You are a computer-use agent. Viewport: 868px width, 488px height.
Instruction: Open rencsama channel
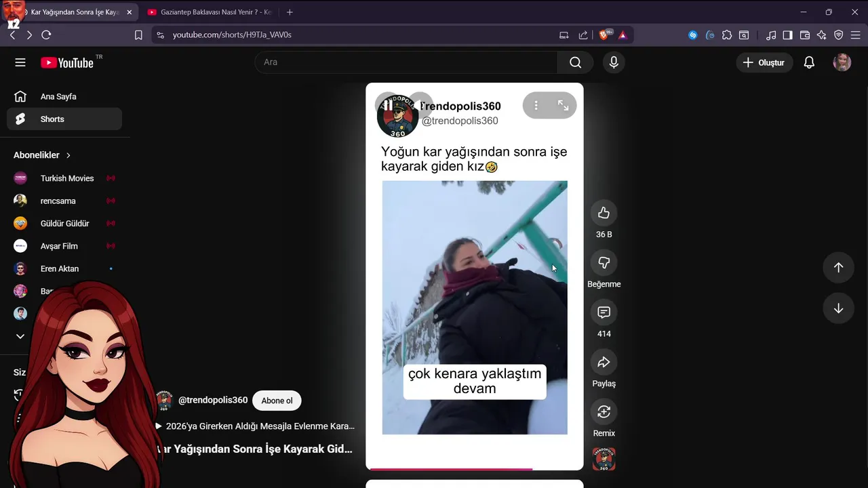[64, 201]
